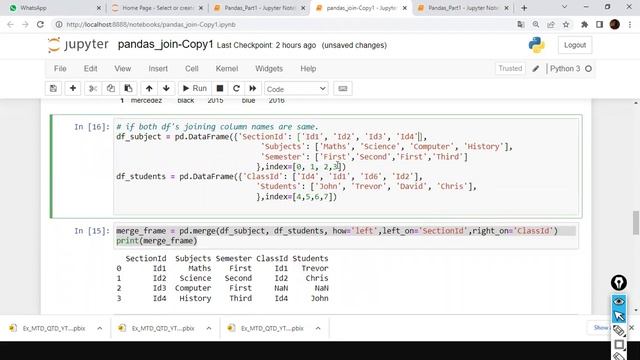640x360 pixels.
Task: Run the selected cell
Action: tap(195, 89)
